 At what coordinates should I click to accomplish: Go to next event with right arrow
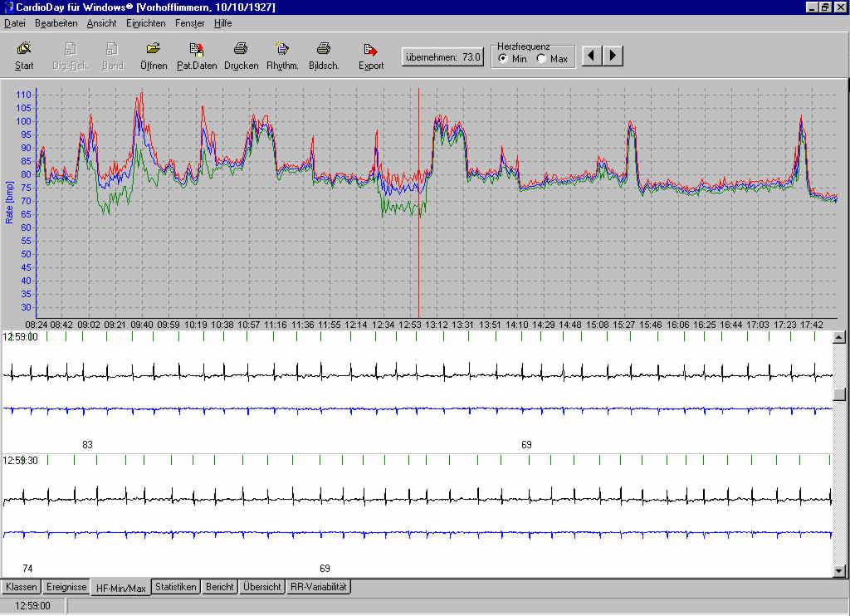pyautogui.click(x=613, y=56)
